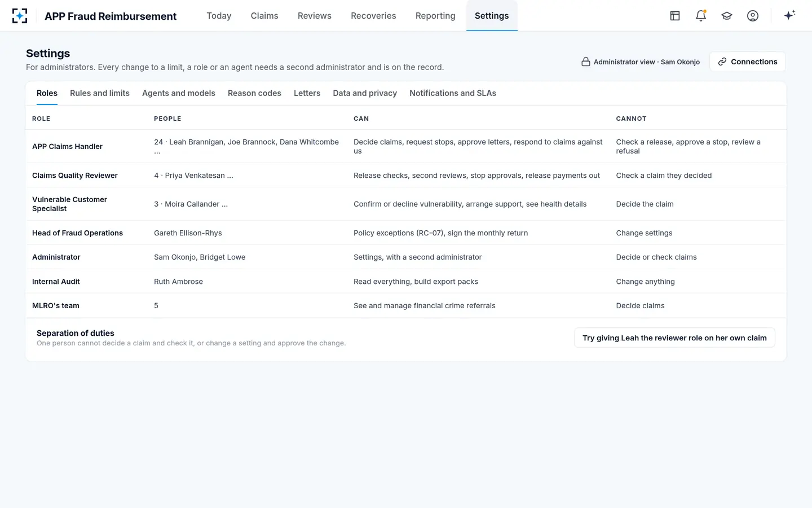Select the Administrator role row name

tap(56, 257)
